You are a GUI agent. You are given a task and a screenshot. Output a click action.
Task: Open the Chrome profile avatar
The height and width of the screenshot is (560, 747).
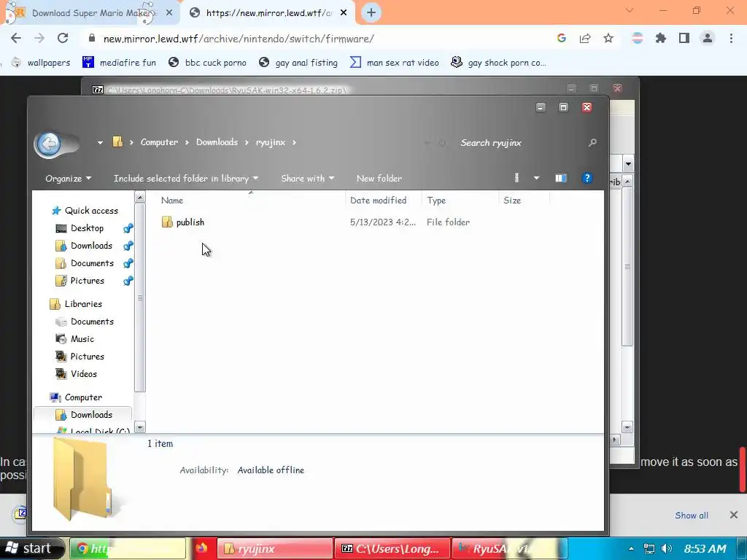(708, 38)
